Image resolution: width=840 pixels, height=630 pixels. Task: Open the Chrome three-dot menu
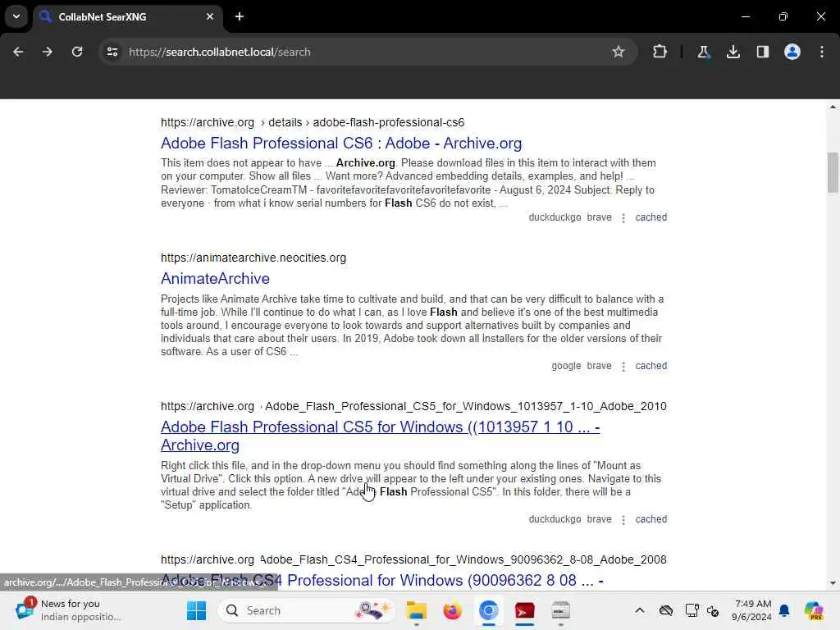click(822, 52)
